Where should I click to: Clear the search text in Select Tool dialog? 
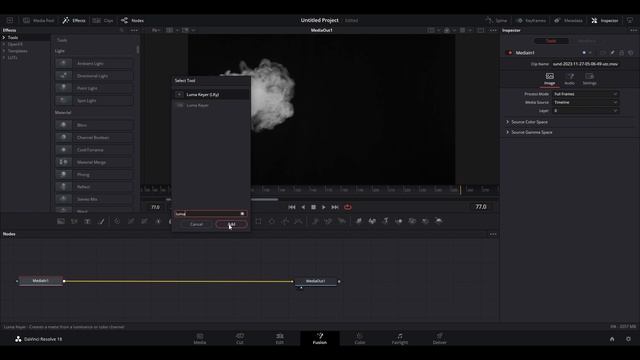[242, 213]
